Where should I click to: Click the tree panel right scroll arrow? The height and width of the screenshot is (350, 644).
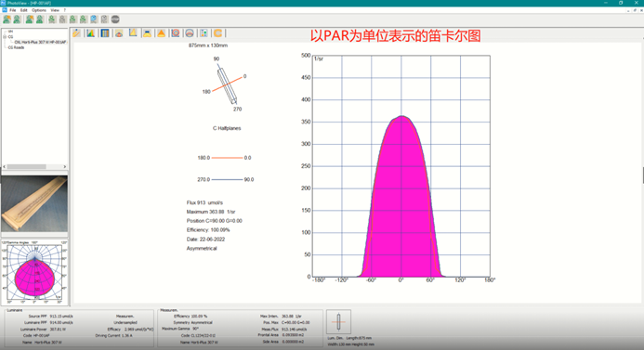(64, 166)
